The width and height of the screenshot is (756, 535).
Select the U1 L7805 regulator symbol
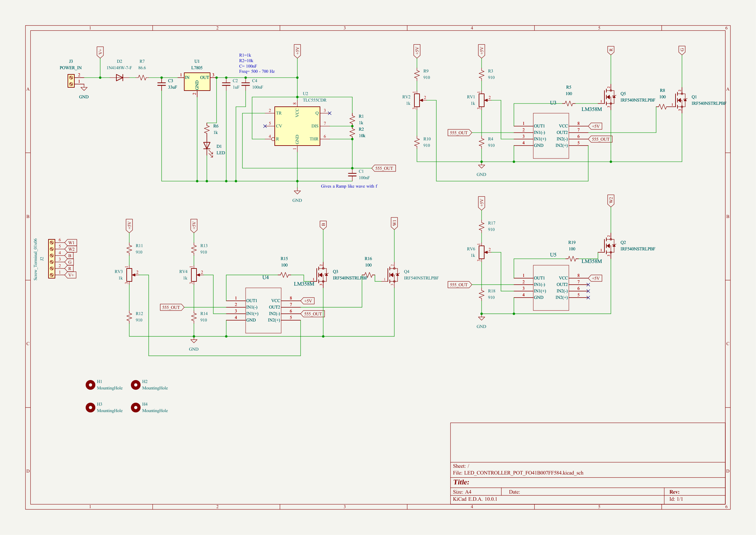tap(197, 82)
